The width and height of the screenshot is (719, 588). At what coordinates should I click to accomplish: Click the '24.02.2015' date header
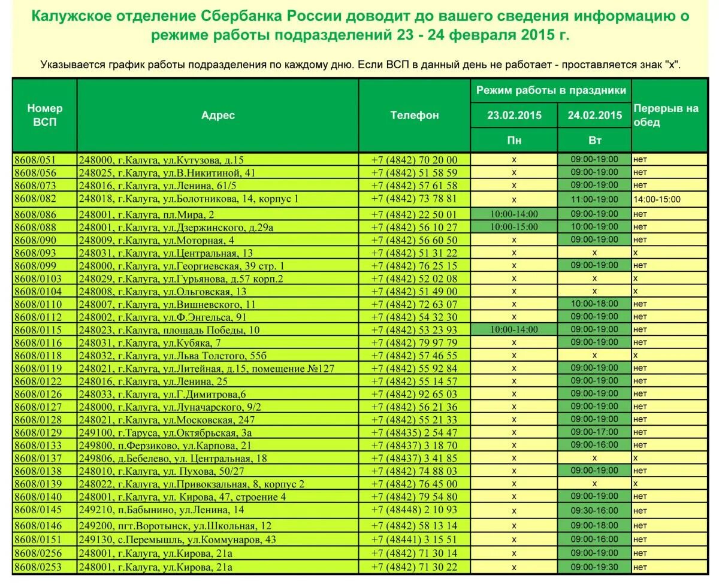pos(595,116)
